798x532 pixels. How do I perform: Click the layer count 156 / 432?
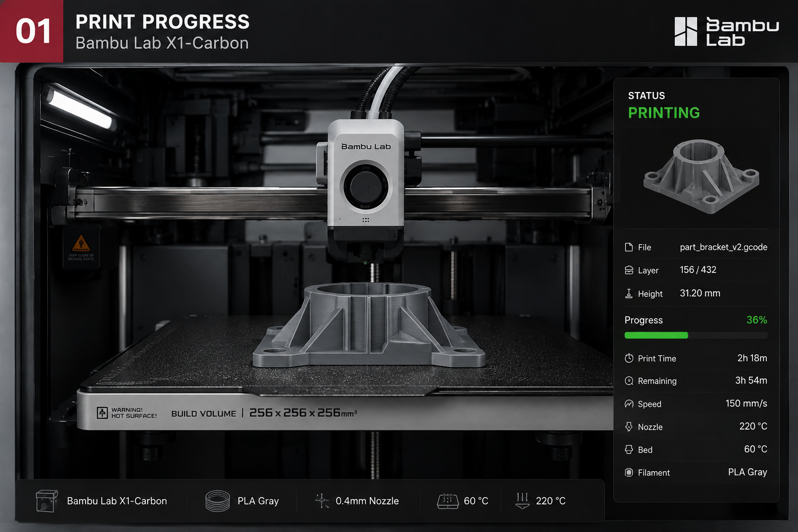pyautogui.click(x=698, y=270)
